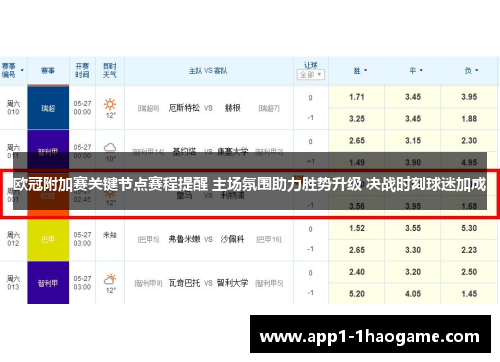This screenshot has width=500, height=362.
Task: Select handicap win odds 5.20 for match 013
Action: (357, 294)
